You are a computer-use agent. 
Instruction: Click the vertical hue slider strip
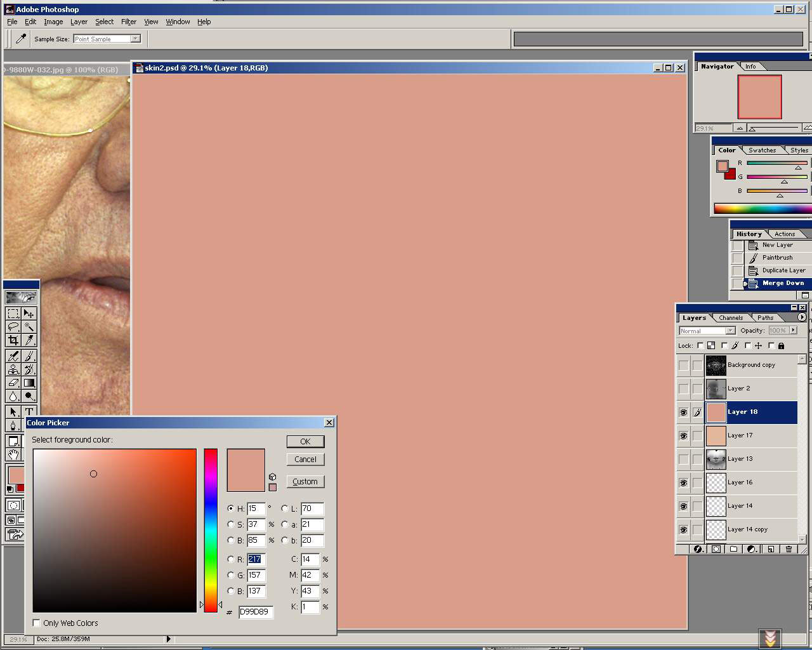point(211,530)
